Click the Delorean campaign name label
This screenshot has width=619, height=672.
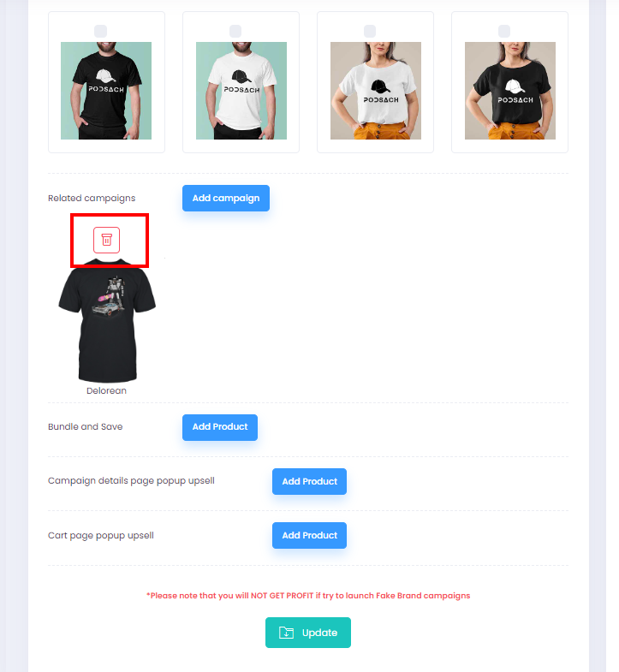pyautogui.click(x=106, y=390)
